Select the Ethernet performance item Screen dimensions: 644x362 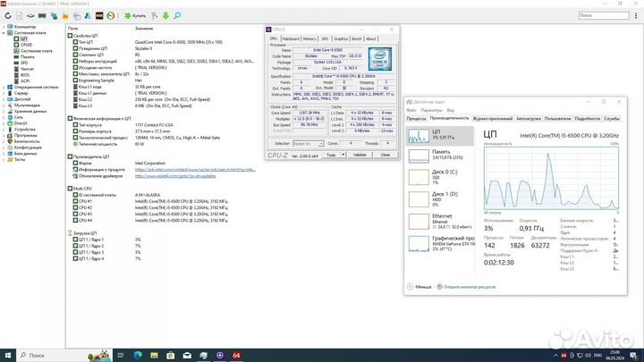pyautogui.click(x=440, y=222)
